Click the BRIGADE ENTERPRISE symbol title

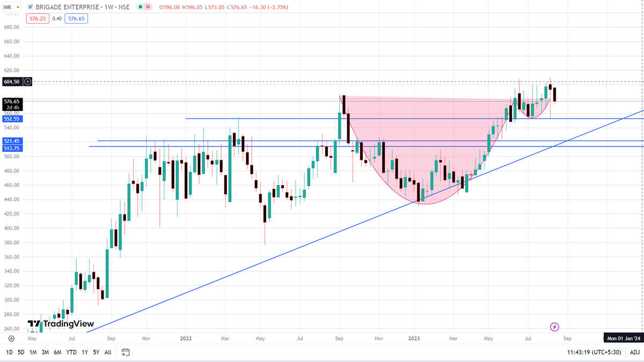tap(69, 8)
